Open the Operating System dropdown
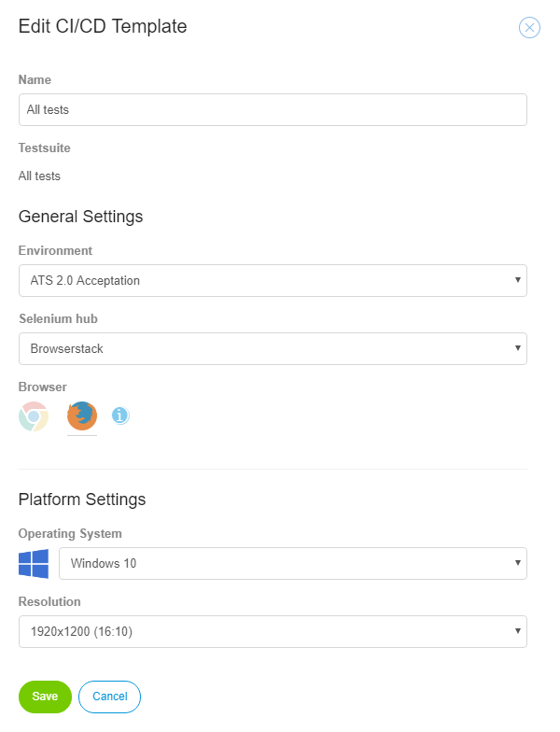 point(293,564)
